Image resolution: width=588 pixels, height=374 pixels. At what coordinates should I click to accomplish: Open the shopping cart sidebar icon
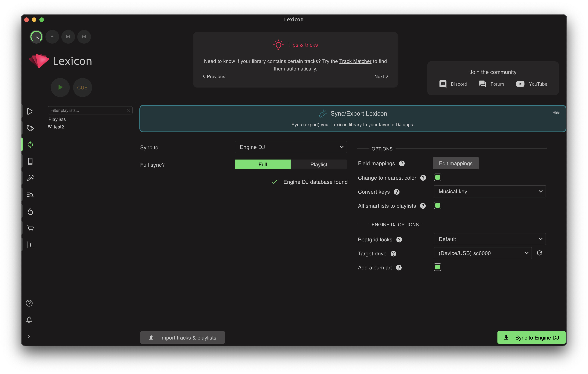pos(30,228)
